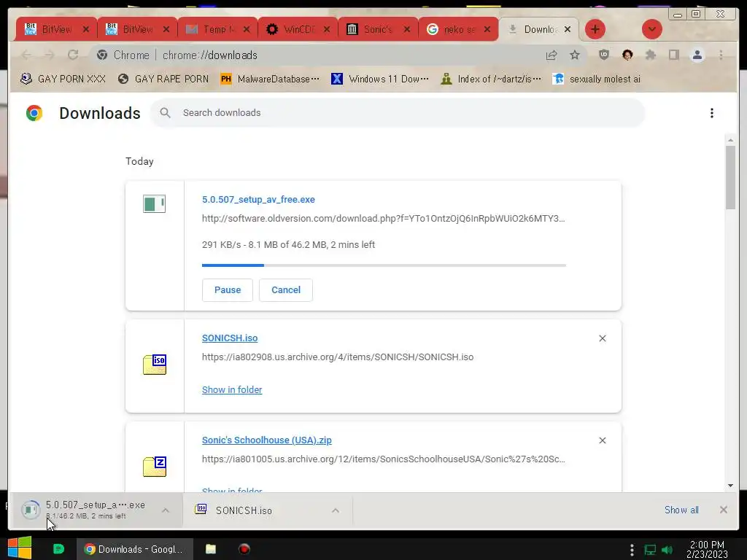Click in the Search downloads field
The image size is (747, 560).
(398, 113)
